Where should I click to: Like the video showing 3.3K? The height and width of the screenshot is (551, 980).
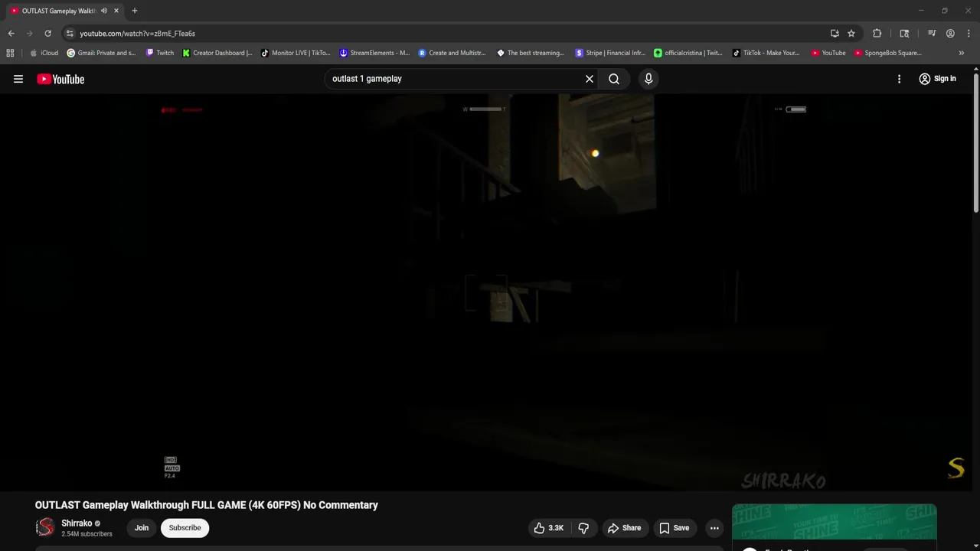click(549, 528)
